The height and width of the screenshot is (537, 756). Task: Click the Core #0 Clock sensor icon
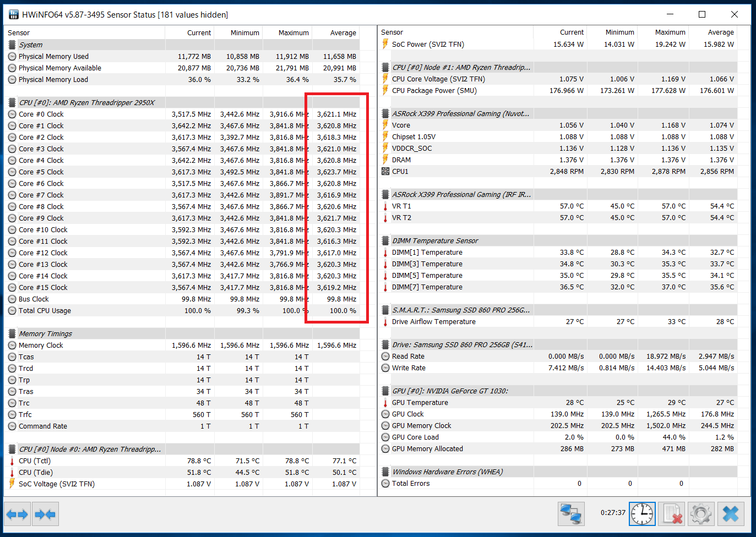click(x=12, y=114)
